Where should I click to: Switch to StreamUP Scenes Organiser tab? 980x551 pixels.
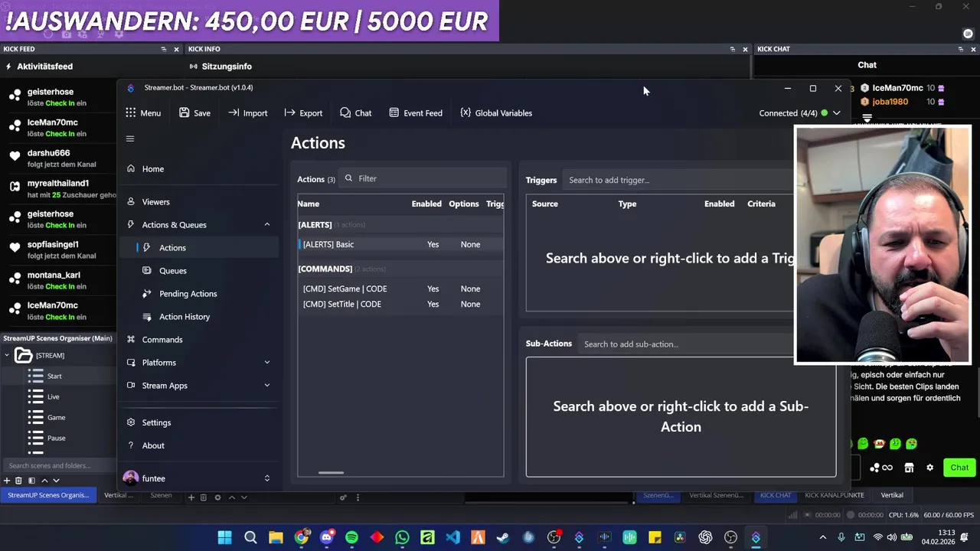click(48, 495)
